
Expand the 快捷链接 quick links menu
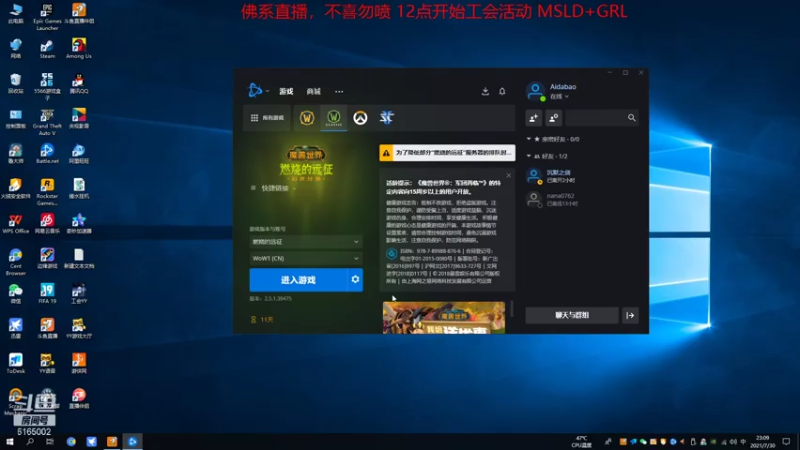[x=274, y=188]
